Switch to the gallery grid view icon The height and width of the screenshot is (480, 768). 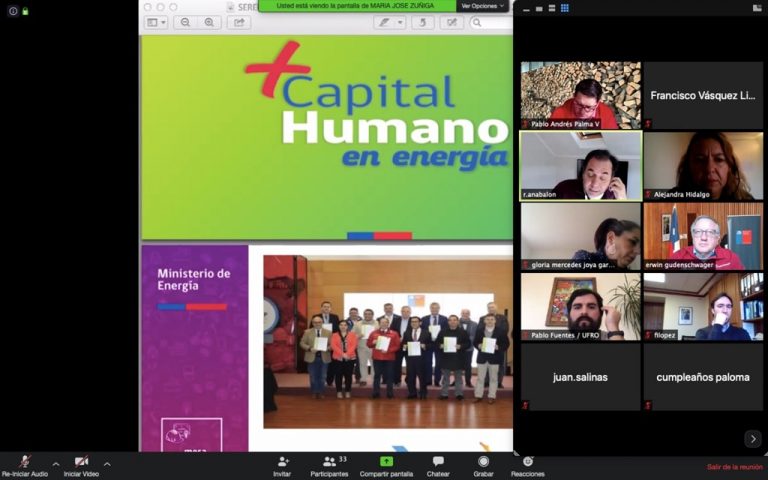coord(565,8)
